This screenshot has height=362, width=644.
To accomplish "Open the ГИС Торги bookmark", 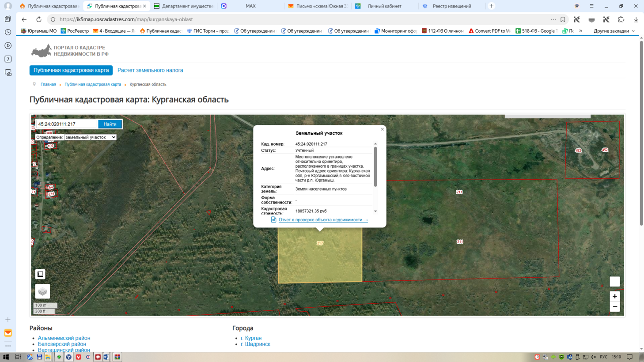I will [208, 31].
